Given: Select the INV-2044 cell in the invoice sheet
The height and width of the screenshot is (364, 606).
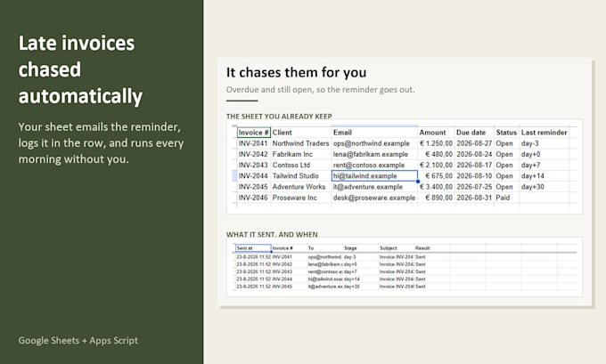Looking at the screenshot, I should 253,175.
